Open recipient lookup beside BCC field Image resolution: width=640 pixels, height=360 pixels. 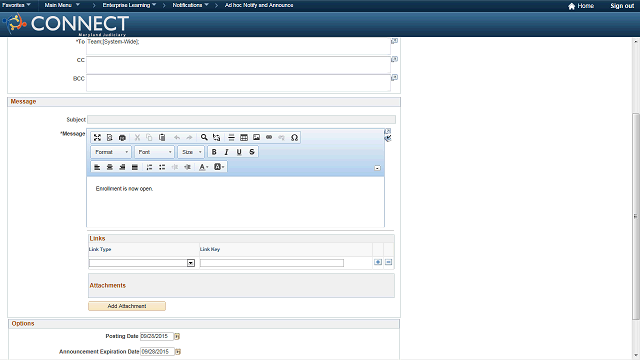click(394, 78)
